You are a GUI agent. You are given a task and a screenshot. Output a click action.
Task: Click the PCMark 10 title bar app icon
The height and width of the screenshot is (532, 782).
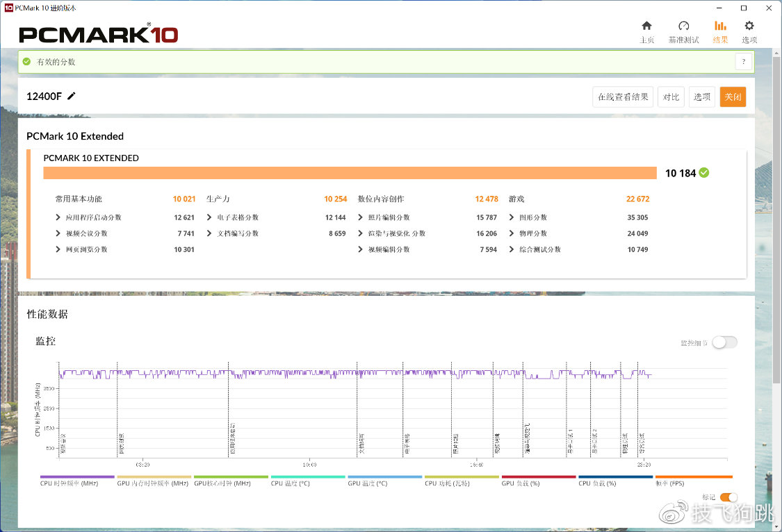click(8, 8)
